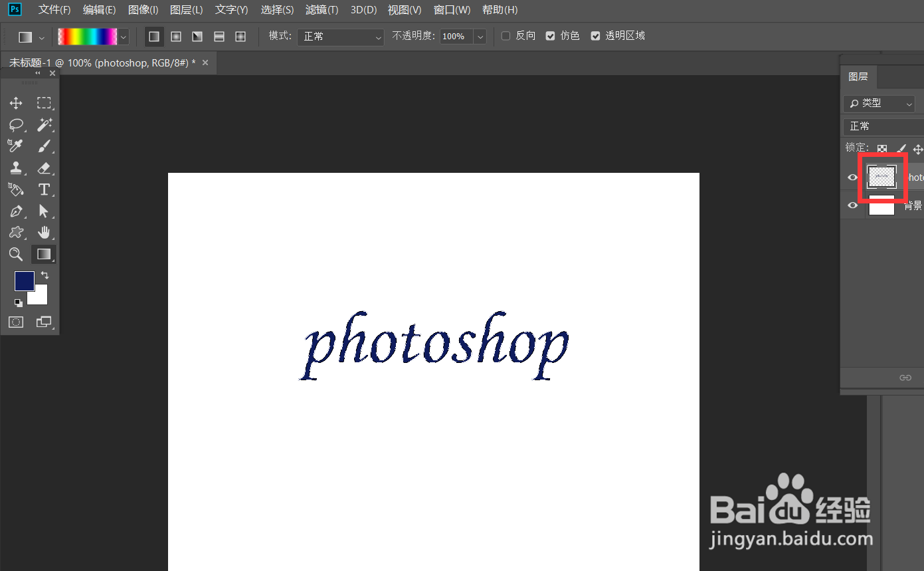Open the layer blend mode 正常 dropdown
This screenshot has height=571, width=924.
pyautogui.click(x=883, y=126)
